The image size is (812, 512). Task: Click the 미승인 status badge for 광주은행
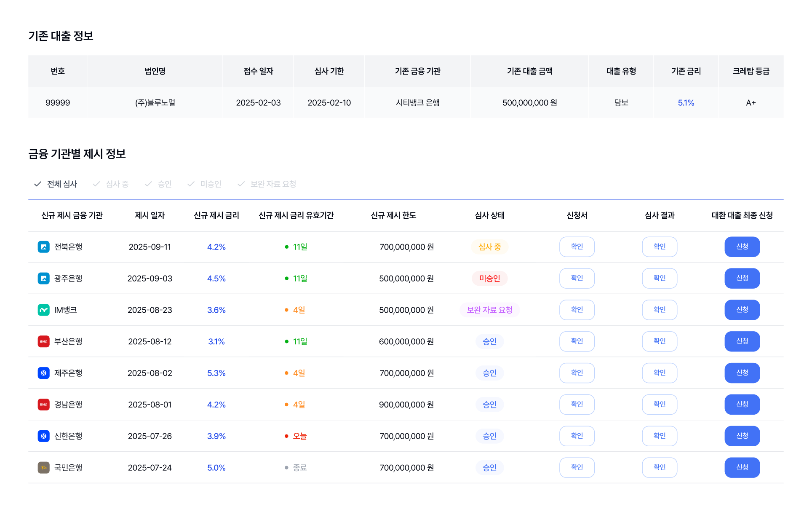[489, 279]
